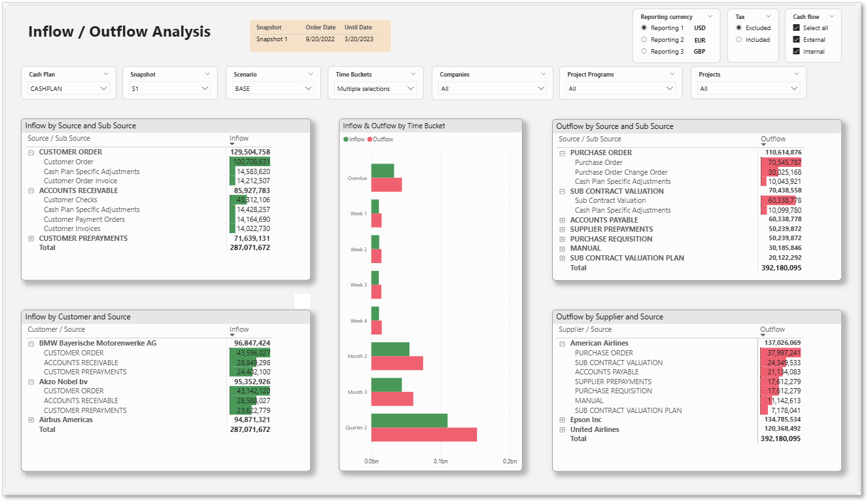Screen dimensions: 868x502
Task: Sort by Outflow column in Supplier table
Action: pyautogui.click(x=773, y=330)
